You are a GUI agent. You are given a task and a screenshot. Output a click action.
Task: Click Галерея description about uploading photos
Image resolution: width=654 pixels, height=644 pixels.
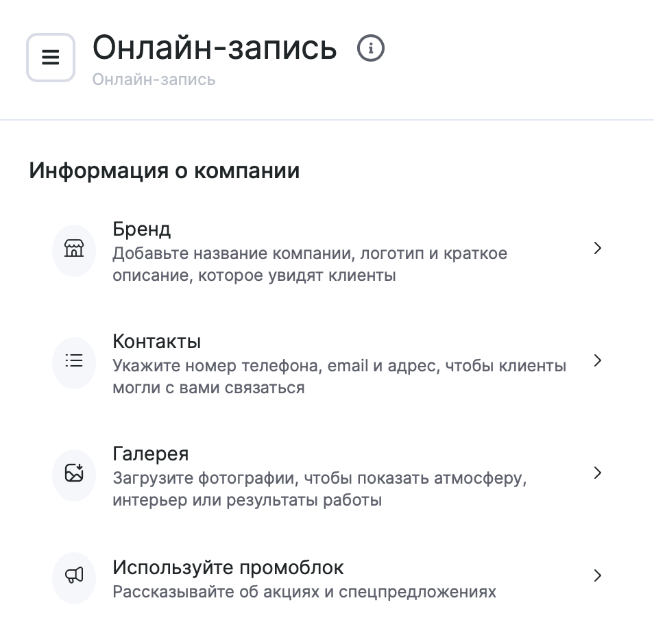pos(319,488)
